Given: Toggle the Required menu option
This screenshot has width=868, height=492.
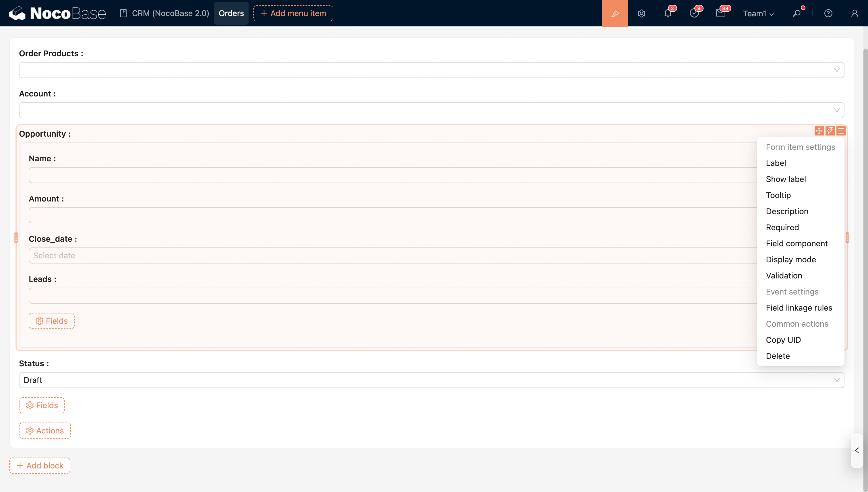Looking at the screenshot, I should click(x=782, y=227).
